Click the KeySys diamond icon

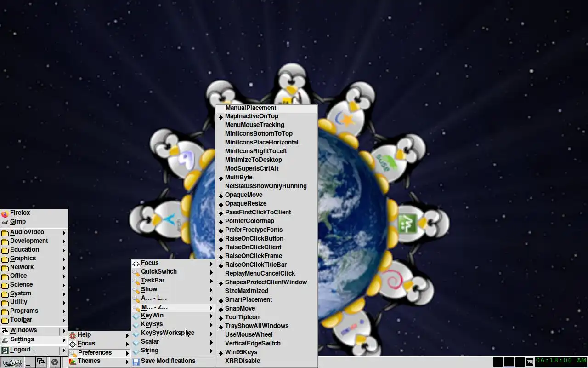136,325
